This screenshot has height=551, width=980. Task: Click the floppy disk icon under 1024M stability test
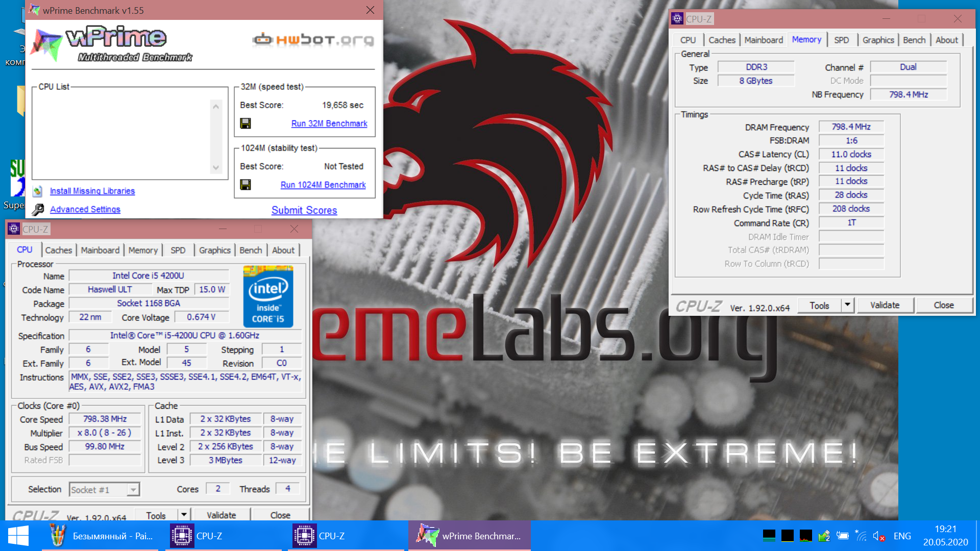tap(246, 185)
